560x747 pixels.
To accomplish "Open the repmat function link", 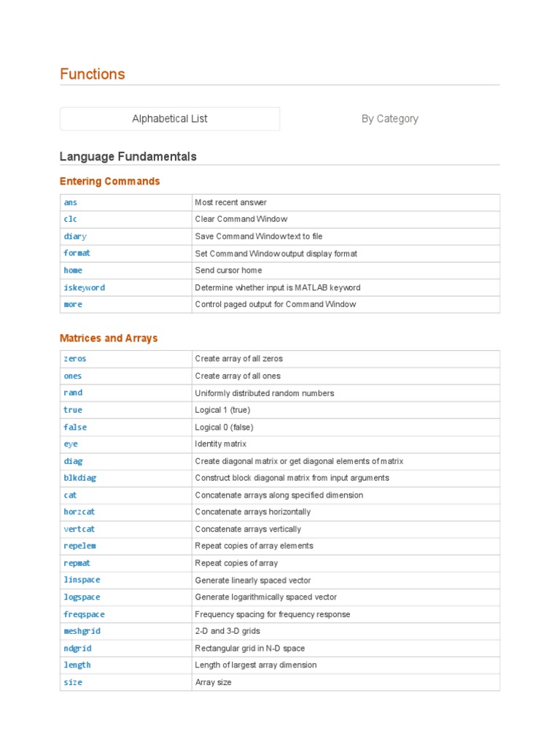I will (77, 563).
